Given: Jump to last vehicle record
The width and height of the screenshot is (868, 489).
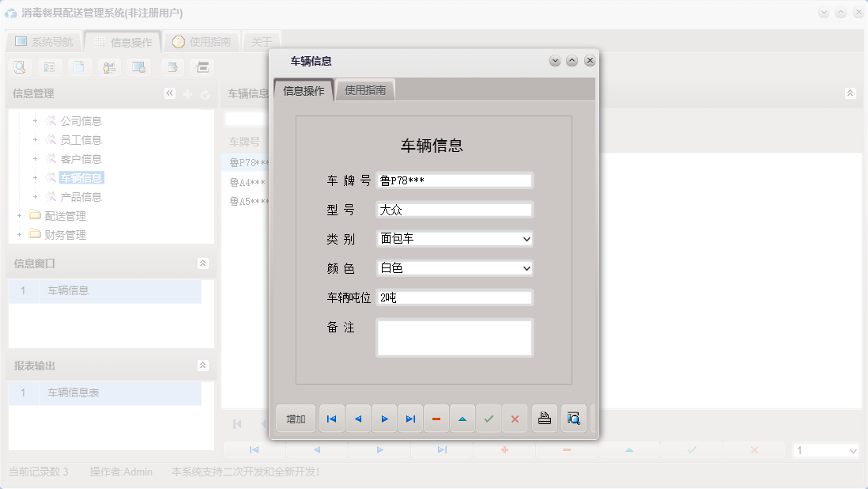Looking at the screenshot, I should pos(410,419).
